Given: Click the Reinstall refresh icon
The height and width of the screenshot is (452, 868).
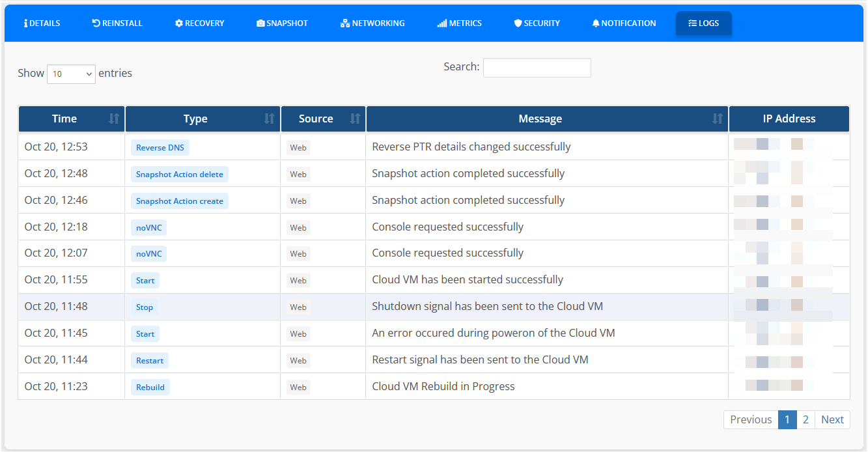Looking at the screenshot, I should pyautogui.click(x=95, y=23).
